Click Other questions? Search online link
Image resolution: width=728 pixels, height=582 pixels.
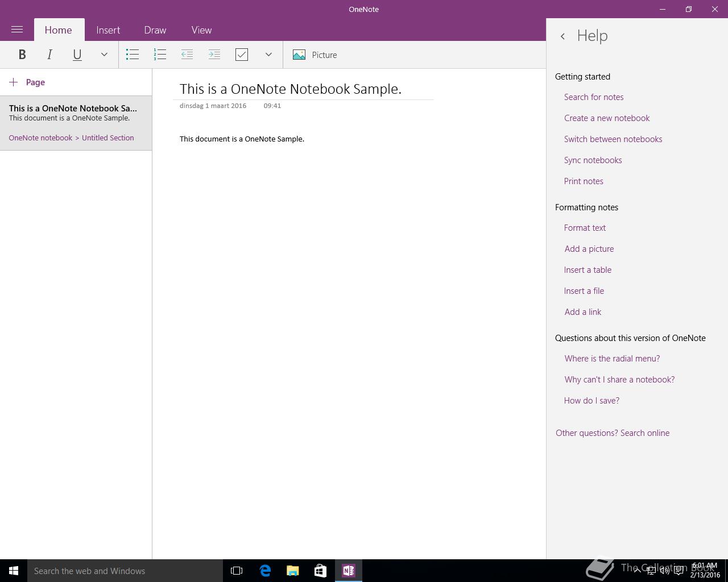coord(613,433)
